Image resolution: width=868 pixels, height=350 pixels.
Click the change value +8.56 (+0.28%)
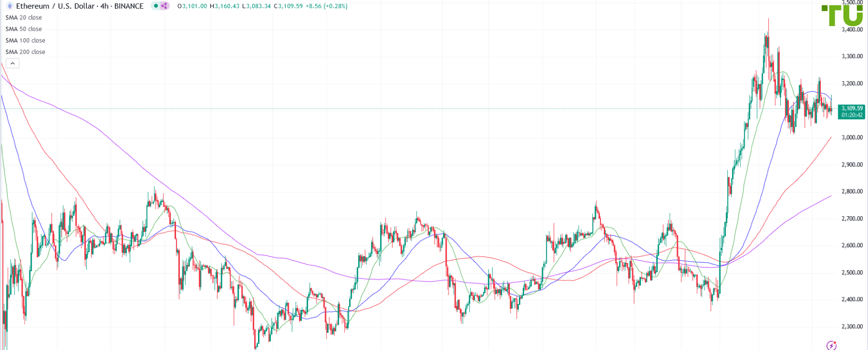326,6
